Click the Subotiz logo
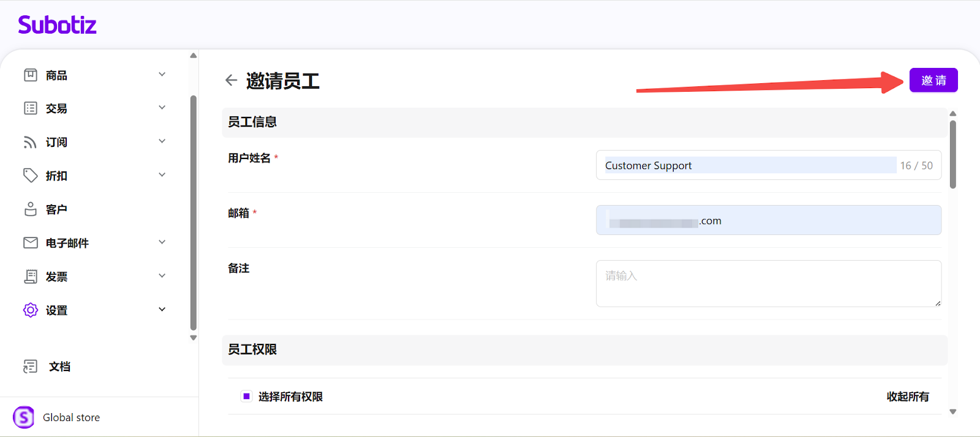The width and height of the screenshot is (980, 437). pyautogui.click(x=57, y=25)
